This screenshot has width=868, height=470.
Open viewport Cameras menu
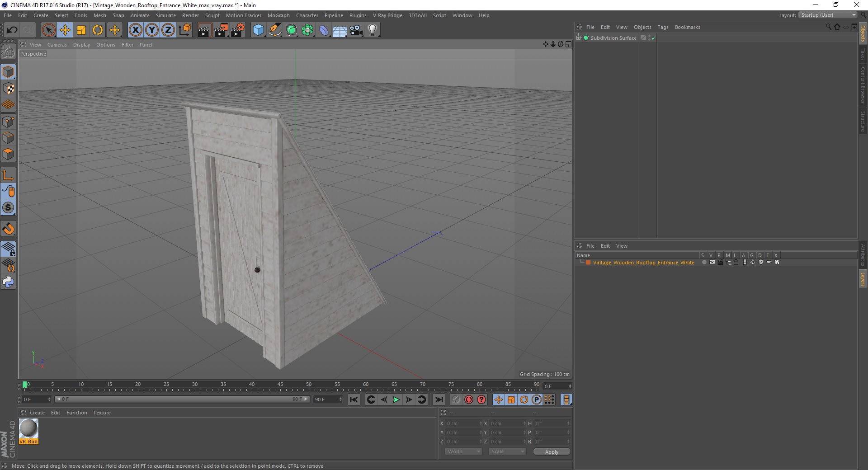(57, 45)
